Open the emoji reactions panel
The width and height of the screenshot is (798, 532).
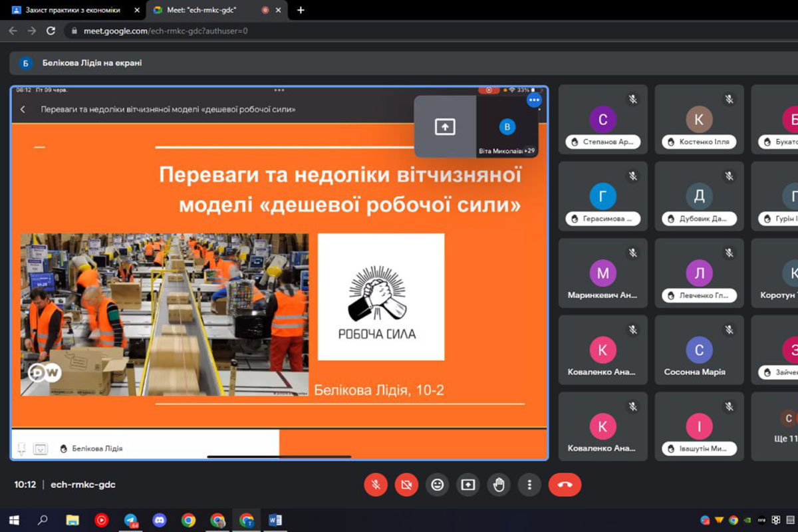(x=437, y=485)
